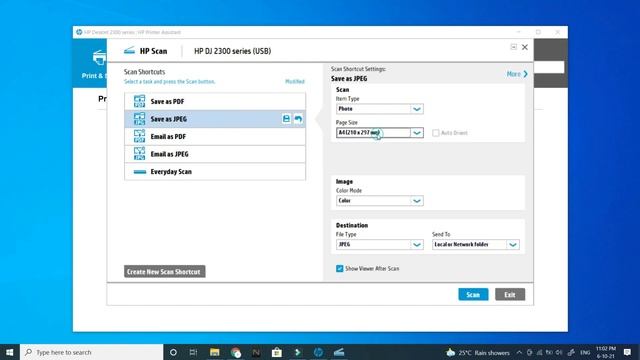Select the Email as PDF shortcut
The height and width of the screenshot is (360, 640).
coord(215,136)
